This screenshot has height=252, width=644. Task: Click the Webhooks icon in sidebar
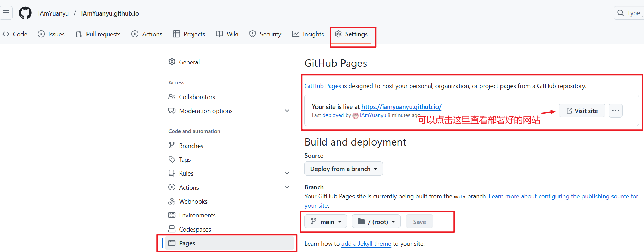pyautogui.click(x=172, y=201)
